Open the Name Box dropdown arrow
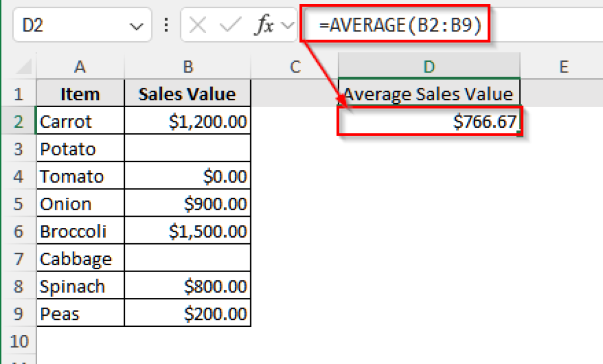This screenshot has height=364, width=603. tap(137, 24)
